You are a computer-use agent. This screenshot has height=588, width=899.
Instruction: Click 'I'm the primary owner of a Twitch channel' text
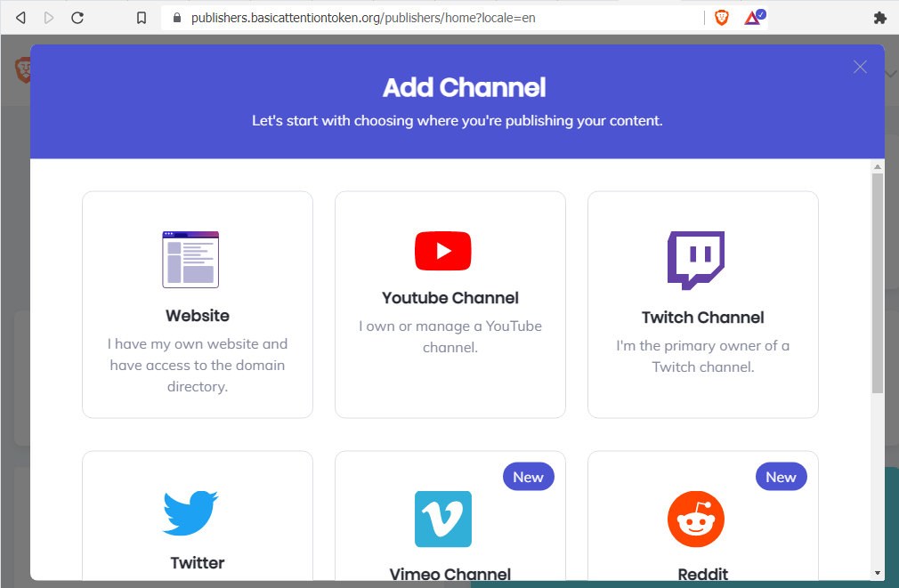[x=703, y=356]
